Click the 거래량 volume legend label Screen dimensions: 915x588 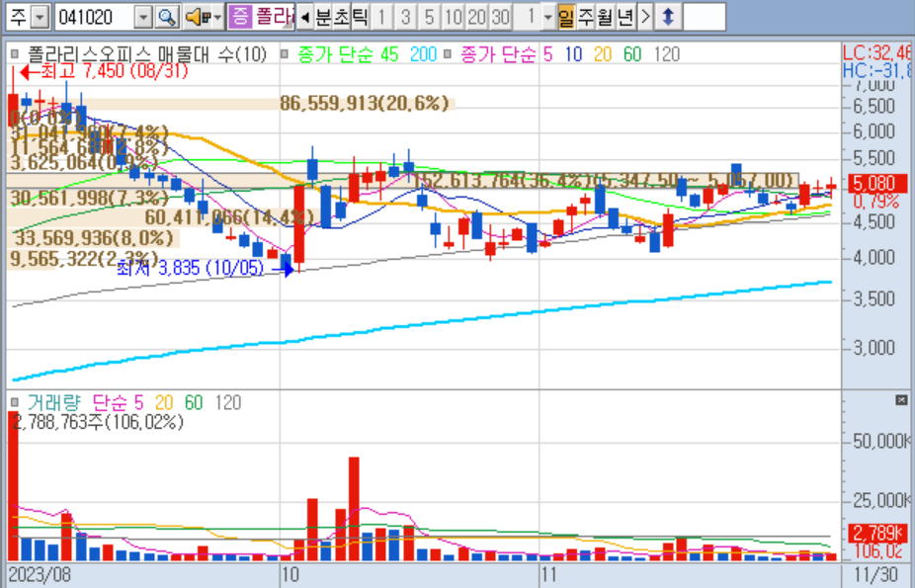pos(53,402)
